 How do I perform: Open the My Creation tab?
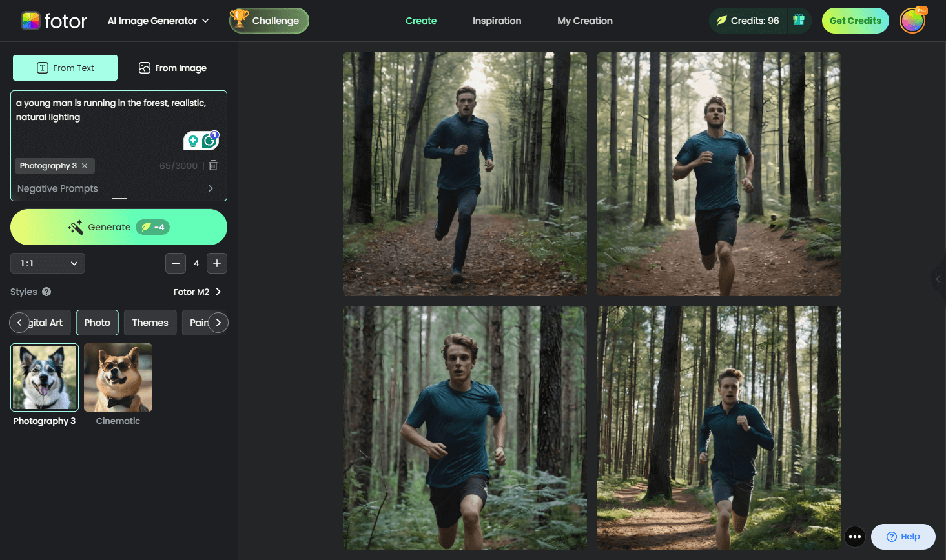click(585, 21)
